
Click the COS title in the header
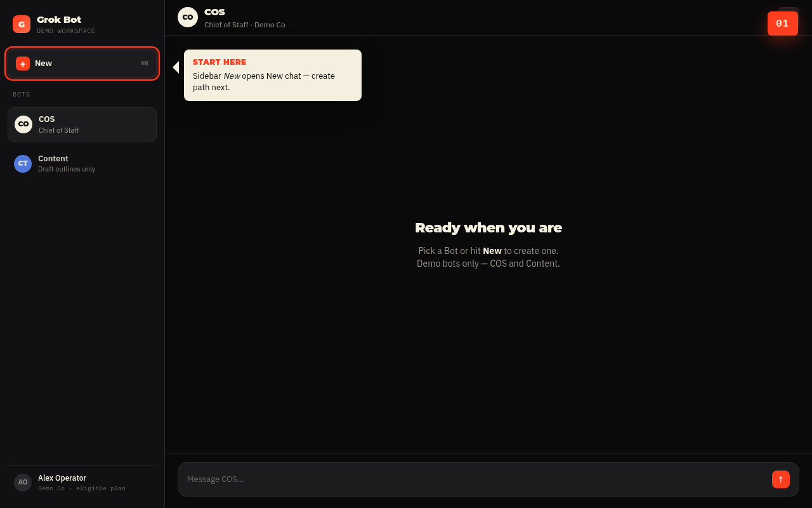[214, 12]
